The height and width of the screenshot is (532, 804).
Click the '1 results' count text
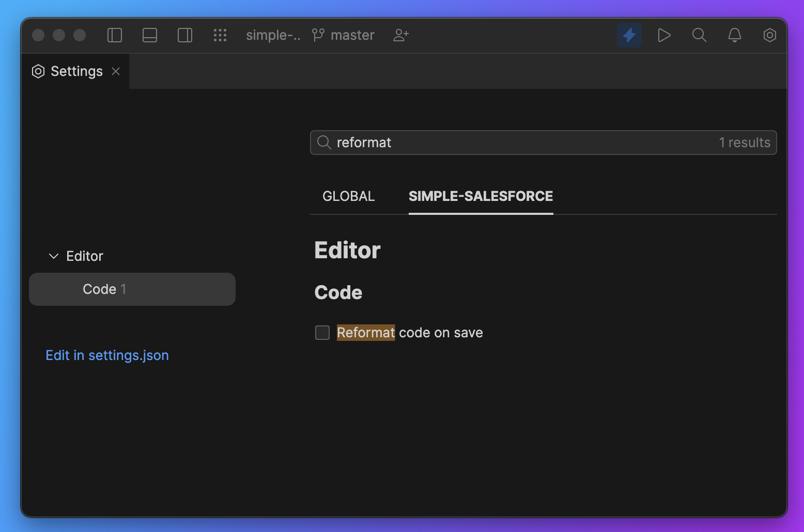tap(745, 143)
